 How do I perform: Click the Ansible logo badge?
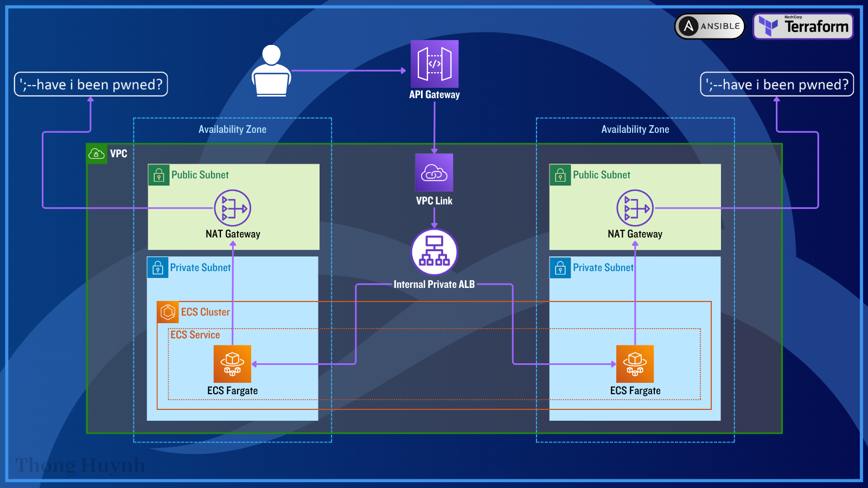click(710, 26)
